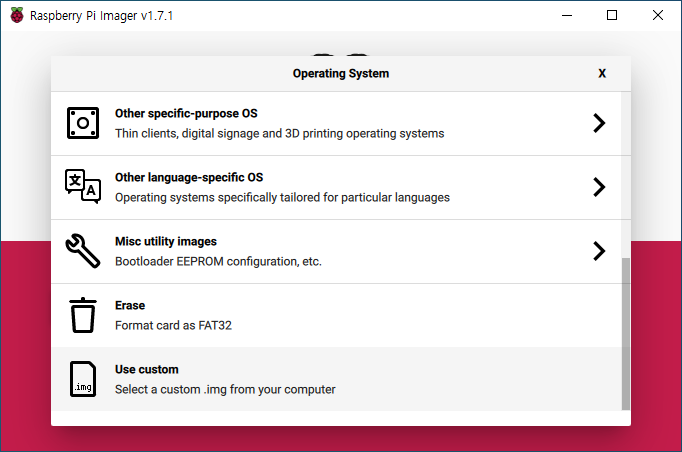Click the .img file icon

point(83,379)
